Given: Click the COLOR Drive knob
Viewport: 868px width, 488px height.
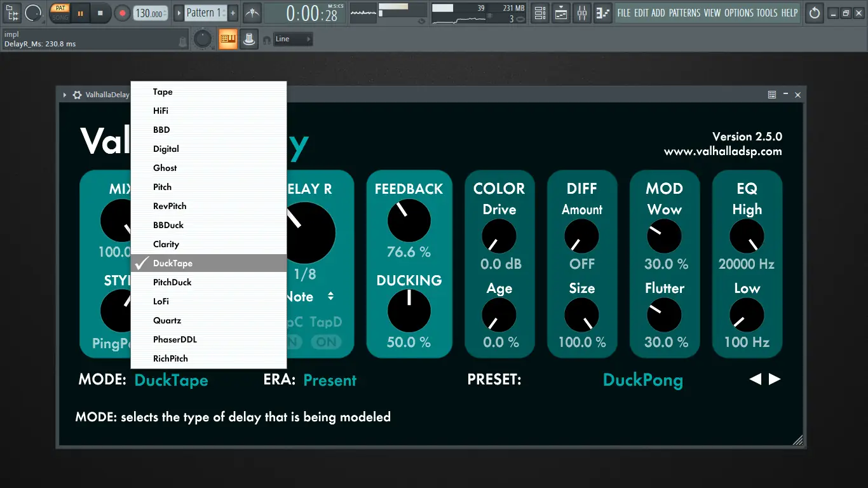Looking at the screenshot, I should click(x=499, y=237).
